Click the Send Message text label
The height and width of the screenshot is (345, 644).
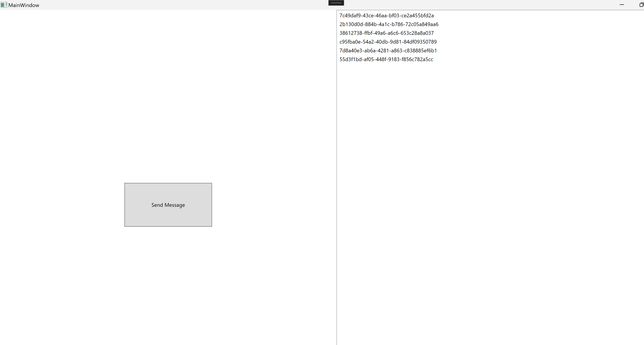[168, 205]
